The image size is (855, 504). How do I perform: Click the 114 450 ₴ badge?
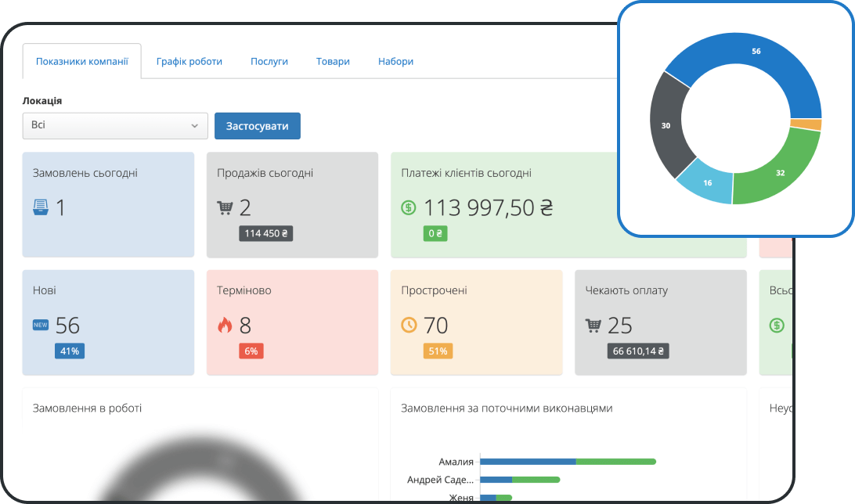[265, 233]
